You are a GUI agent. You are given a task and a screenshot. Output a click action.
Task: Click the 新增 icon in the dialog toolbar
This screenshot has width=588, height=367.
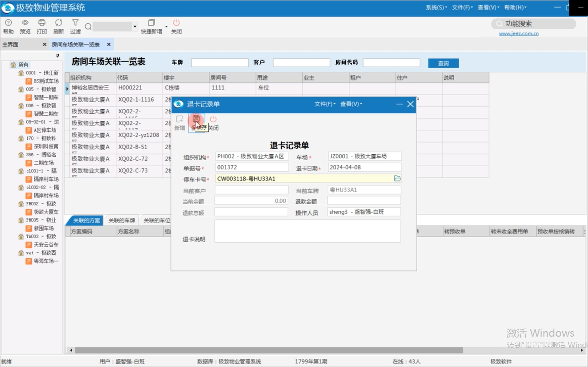pos(179,119)
